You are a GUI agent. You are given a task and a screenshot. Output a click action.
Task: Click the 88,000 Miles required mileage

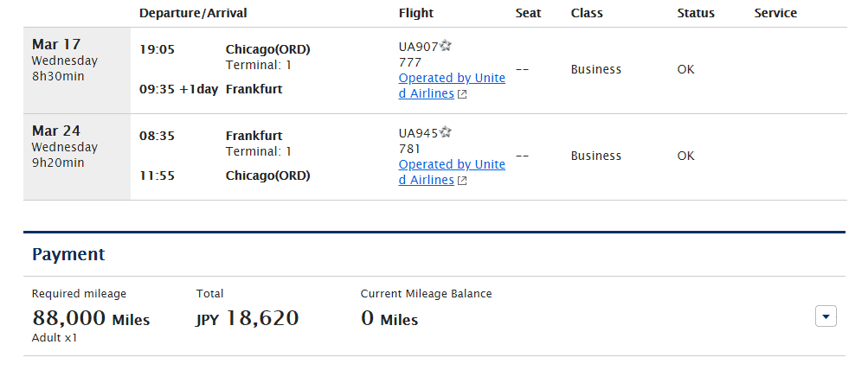[x=91, y=318]
